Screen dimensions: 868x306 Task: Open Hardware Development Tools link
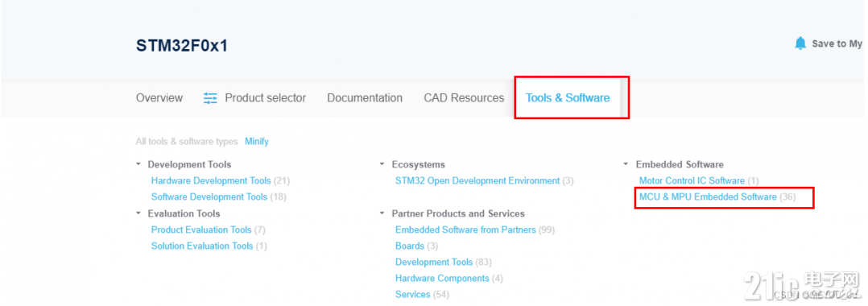coord(211,180)
